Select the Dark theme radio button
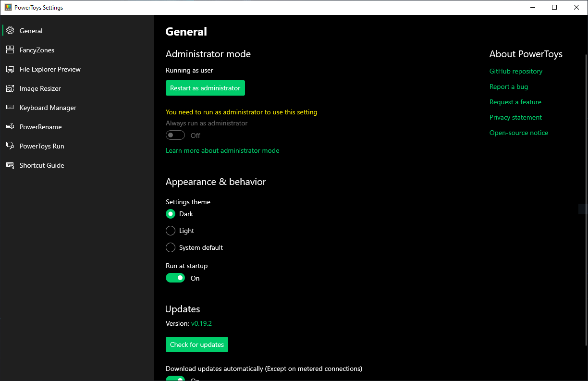The image size is (588, 381). [171, 214]
